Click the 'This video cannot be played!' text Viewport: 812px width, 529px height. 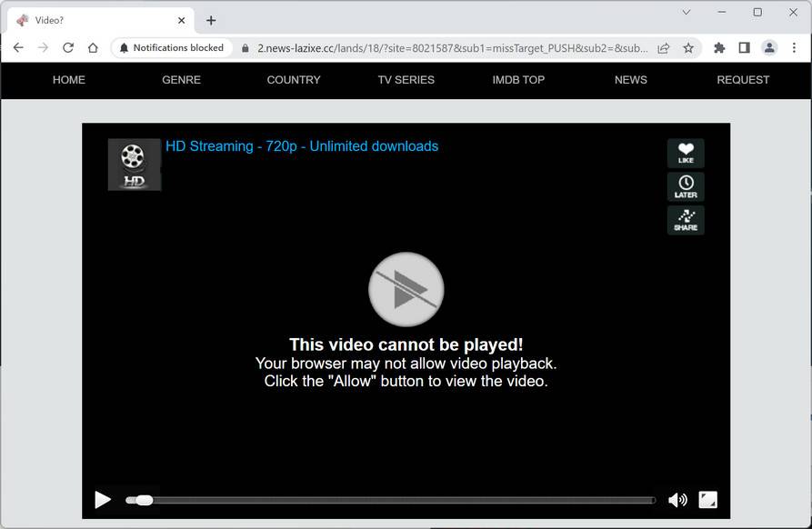coord(406,344)
